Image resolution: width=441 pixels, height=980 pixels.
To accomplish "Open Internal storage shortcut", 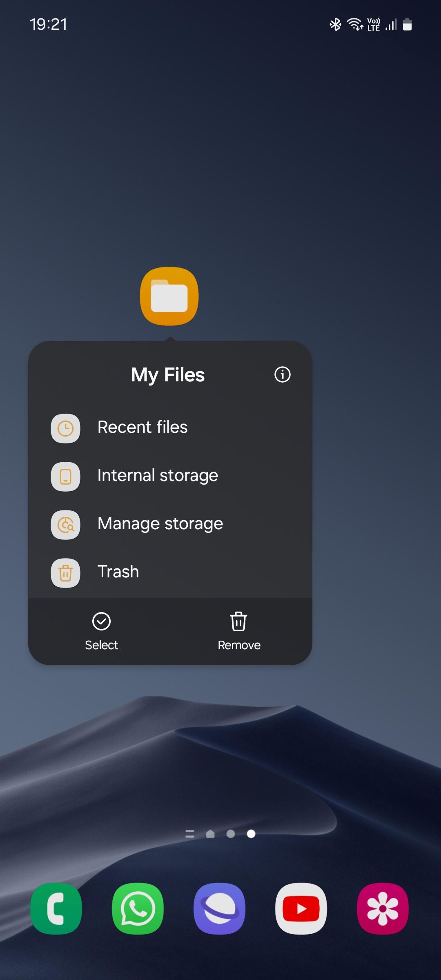I will coord(170,477).
